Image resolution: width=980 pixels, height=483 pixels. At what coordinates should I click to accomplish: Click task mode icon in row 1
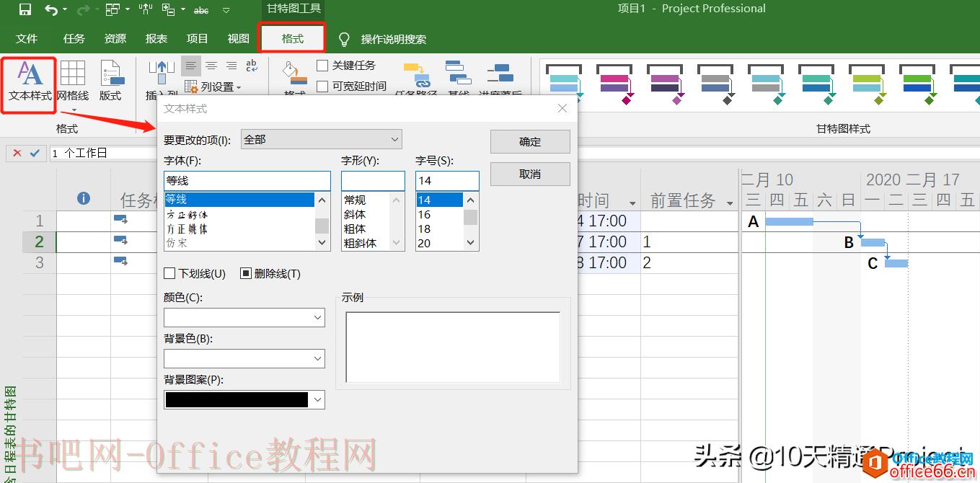pyautogui.click(x=120, y=219)
